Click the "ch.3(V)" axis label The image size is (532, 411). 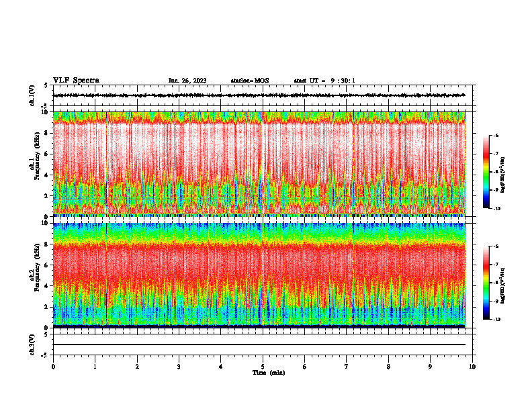coord(32,345)
